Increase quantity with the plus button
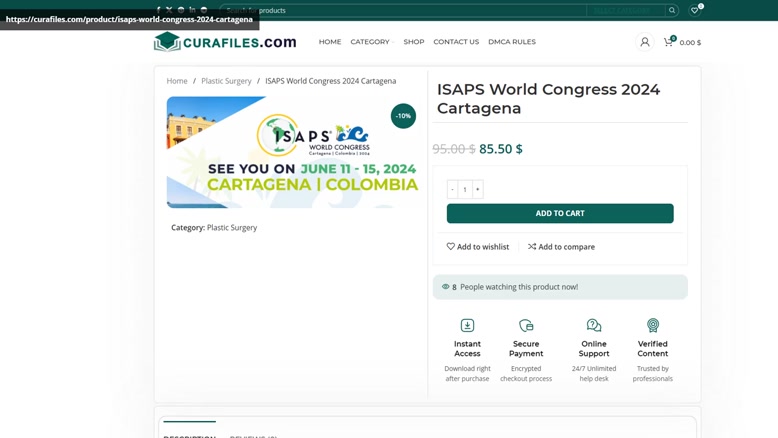The height and width of the screenshot is (438, 778). (x=477, y=189)
